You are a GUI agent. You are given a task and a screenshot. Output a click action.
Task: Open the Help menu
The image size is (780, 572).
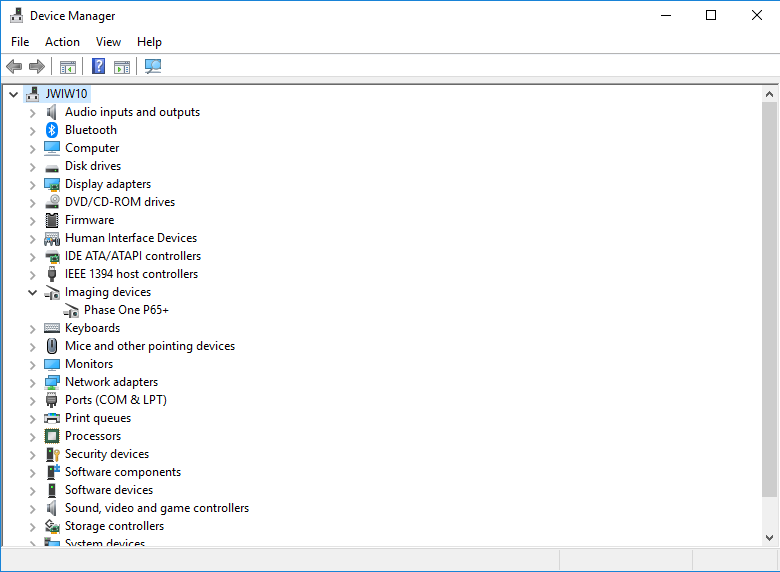pyautogui.click(x=149, y=42)
